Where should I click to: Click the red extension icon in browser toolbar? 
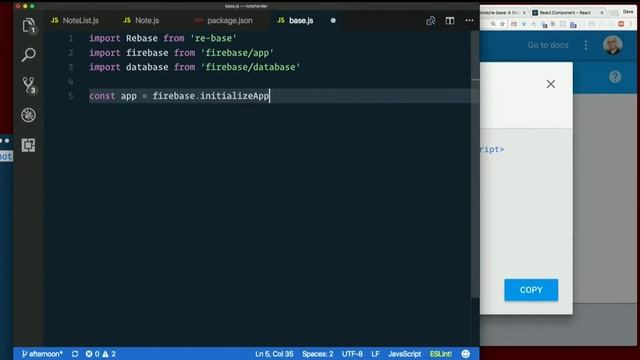pyautogui.click(x=621, y=24)
